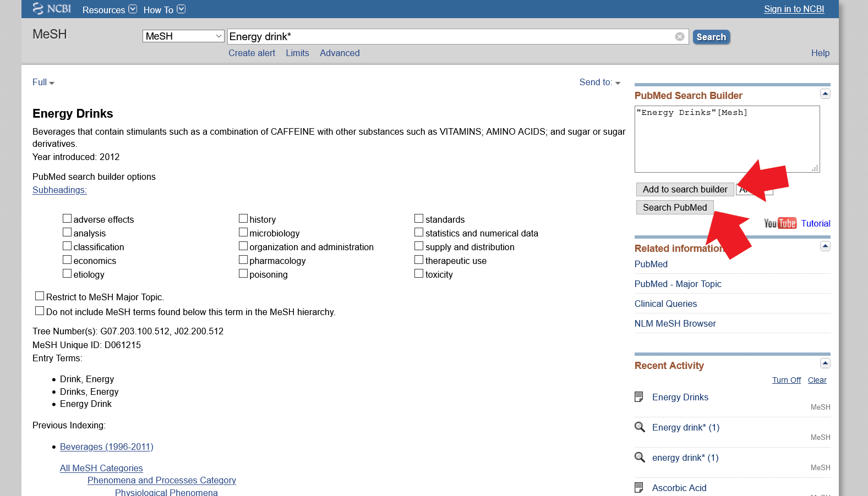Open Ascorbic Acid in recent activity
The height and width of the screenshot is (496, 868).
679,488
